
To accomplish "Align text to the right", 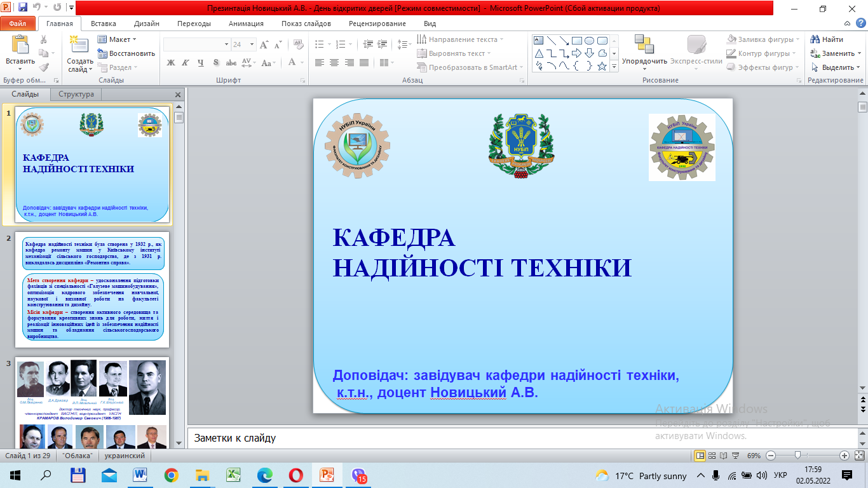I will [x=349, y=62].
